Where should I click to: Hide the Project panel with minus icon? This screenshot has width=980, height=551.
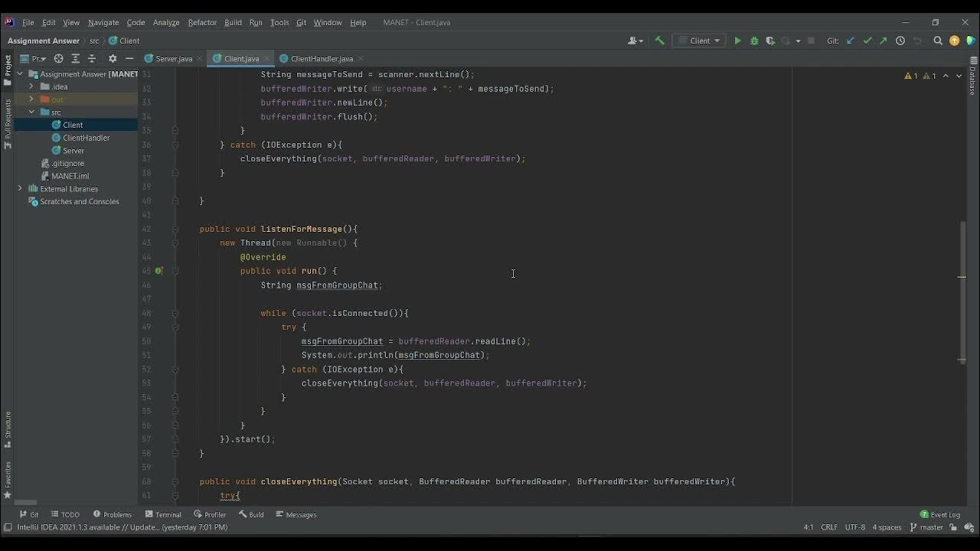pos(129,58)
